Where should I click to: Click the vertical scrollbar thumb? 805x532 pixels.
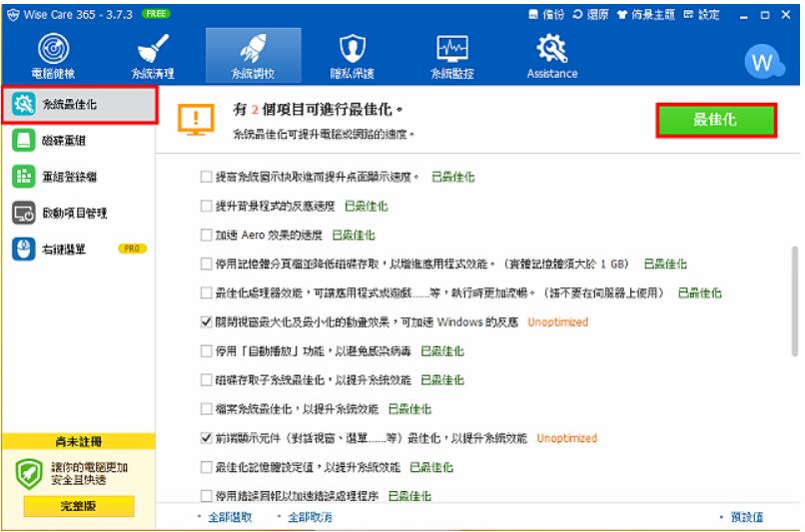pos(795,301)
